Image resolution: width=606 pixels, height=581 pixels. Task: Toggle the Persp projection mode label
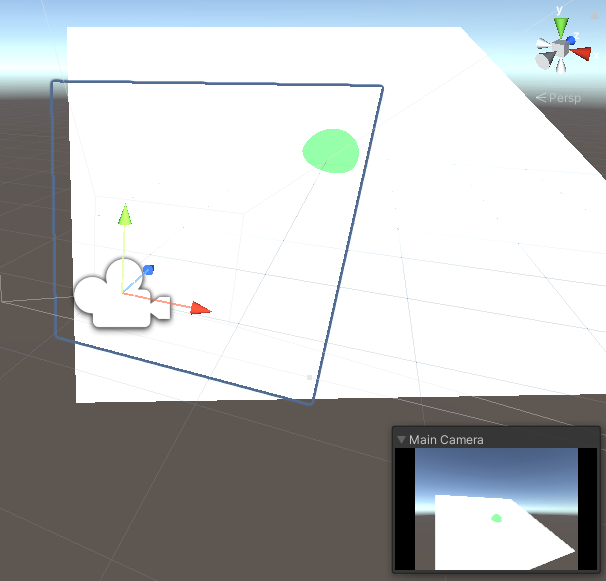[x=558, y=98]
